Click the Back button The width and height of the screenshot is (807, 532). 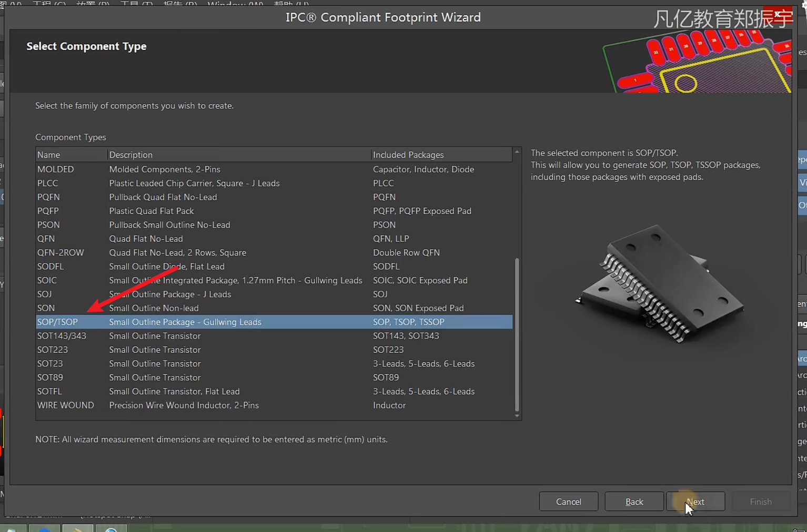point(634,501)
